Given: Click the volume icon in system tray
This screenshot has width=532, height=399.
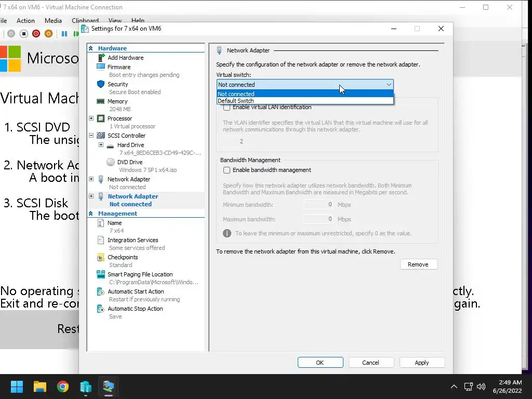Looking at the screenshot, I should click(481, 387).
